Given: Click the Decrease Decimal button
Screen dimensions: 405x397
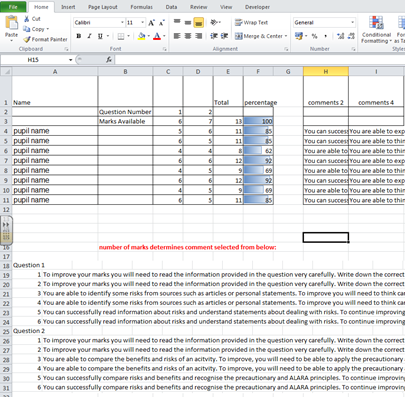Looking at the screenshot, I should tap(351, 36).
